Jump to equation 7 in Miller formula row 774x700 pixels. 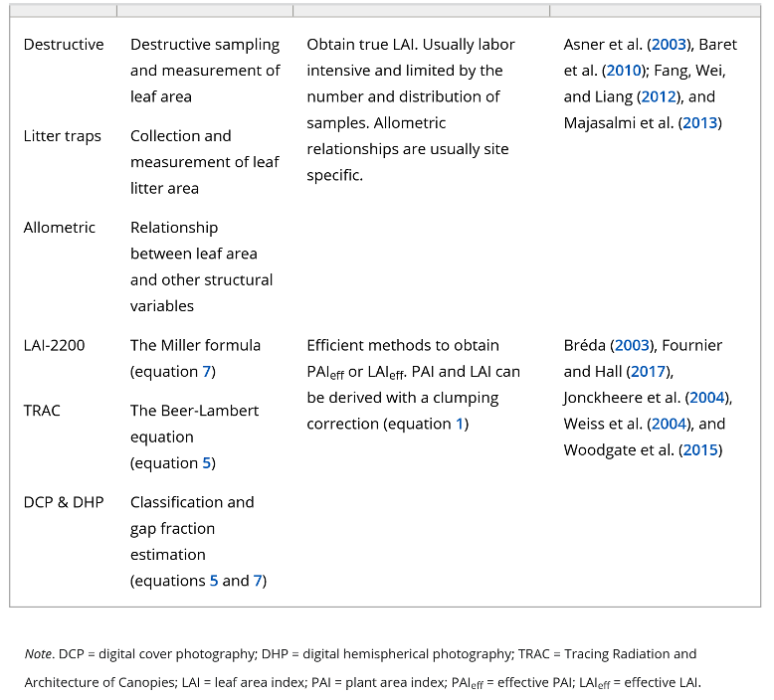209,371
